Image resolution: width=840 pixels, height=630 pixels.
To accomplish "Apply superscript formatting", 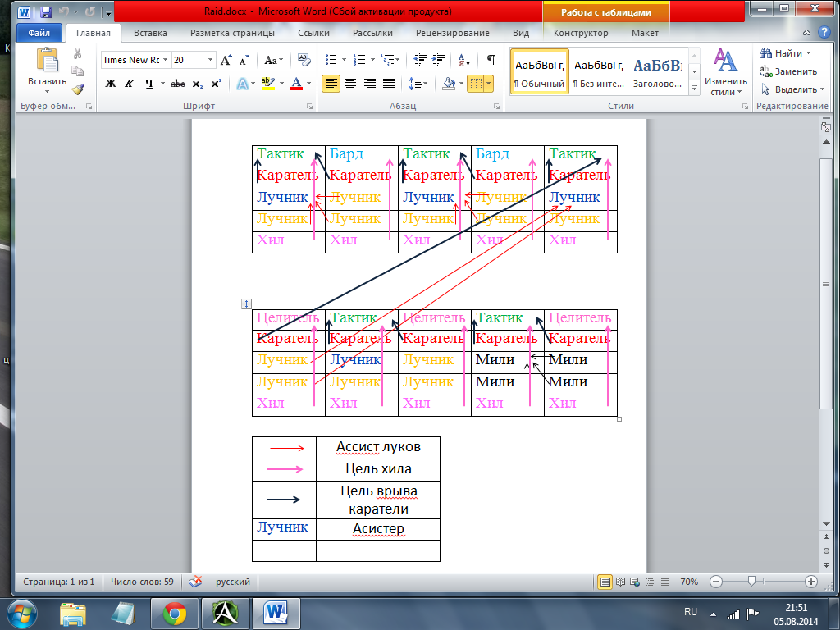I will point(216,84).
